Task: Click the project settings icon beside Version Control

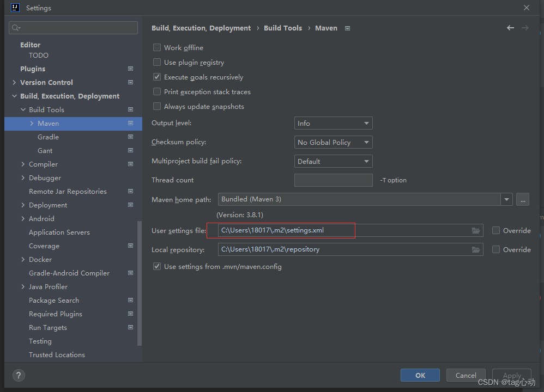Action: point(130,82)
